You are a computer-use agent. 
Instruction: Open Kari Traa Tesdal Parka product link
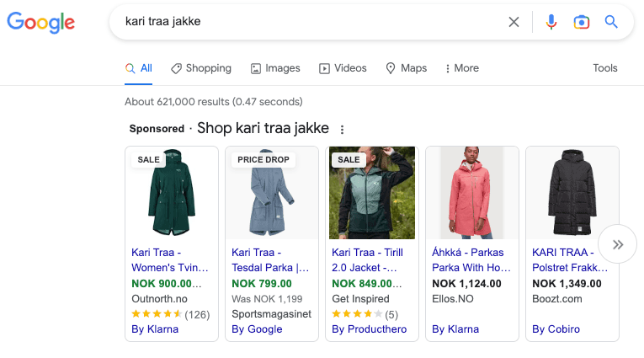pyautogui.click(x=270, y=260)
